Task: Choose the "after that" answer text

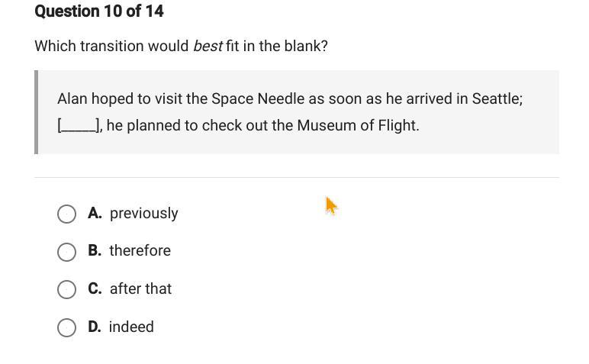Action: tap(140, 288)
